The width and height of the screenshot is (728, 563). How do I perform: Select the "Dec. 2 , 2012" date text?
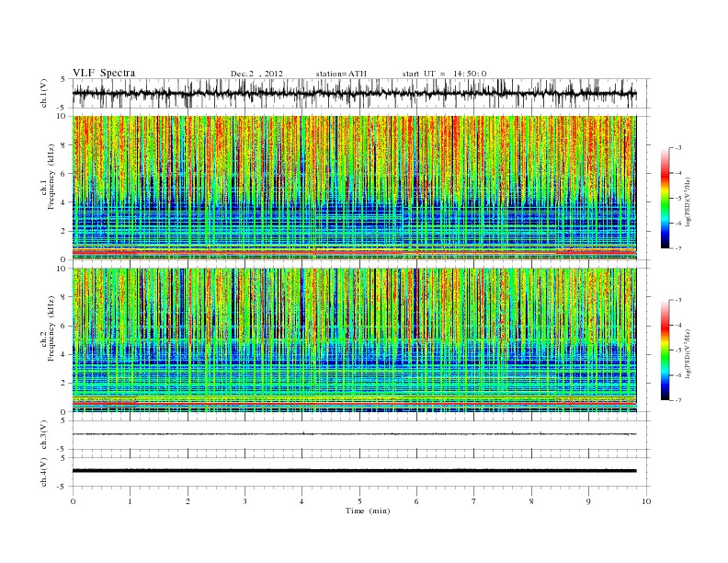pyautogui.click(x=256, y=74)
